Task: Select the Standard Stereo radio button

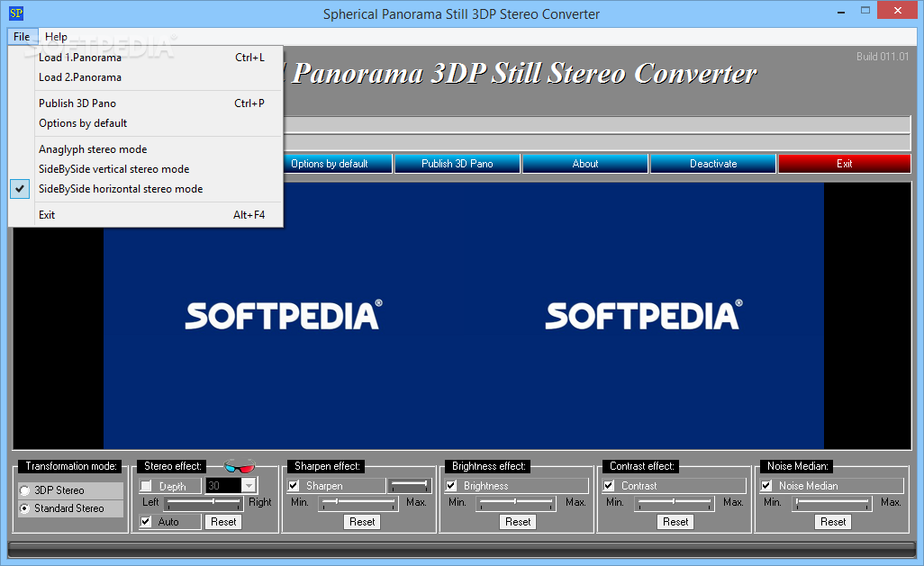Action: [24, 508]
